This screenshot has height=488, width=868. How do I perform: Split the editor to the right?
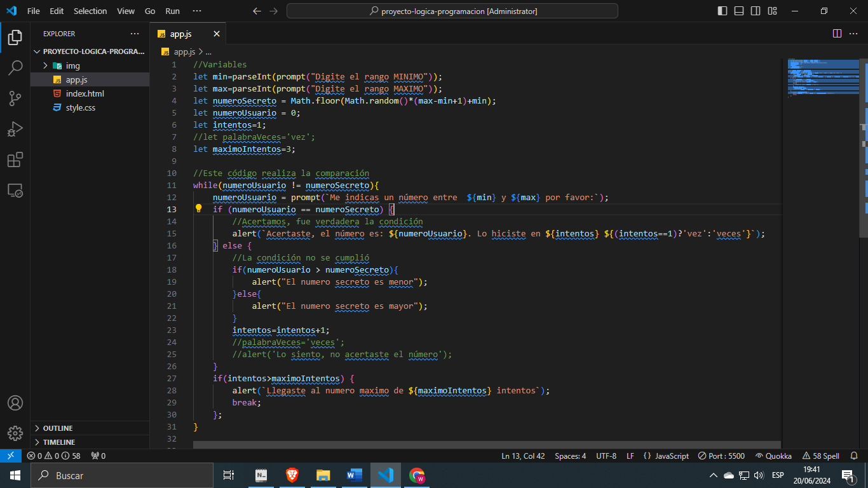click(x=837, y=34)
